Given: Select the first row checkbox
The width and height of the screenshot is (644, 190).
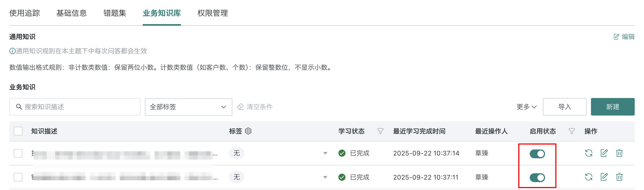Looking at the screenshot, I should (x=18, y=153).
